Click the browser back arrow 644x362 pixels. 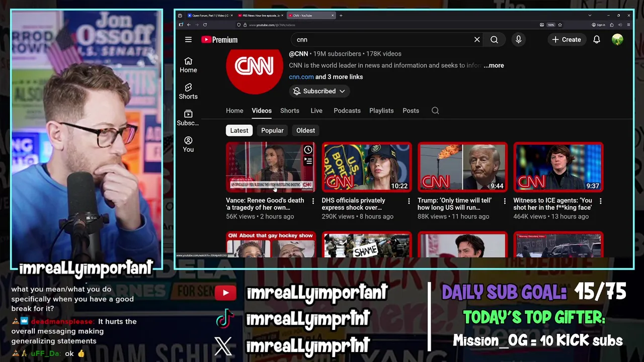point(189,25)
